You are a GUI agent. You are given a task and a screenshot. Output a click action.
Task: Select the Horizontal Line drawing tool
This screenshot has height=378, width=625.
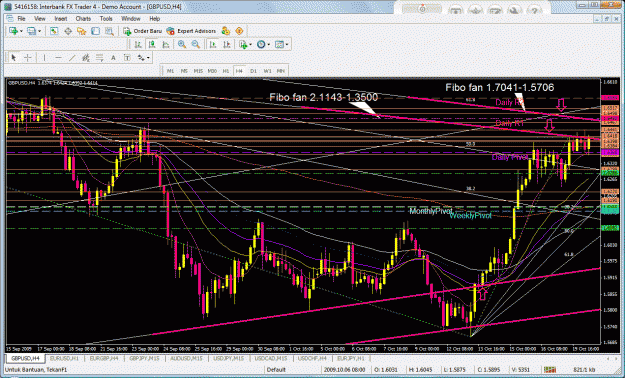click(x=58, y=58)
